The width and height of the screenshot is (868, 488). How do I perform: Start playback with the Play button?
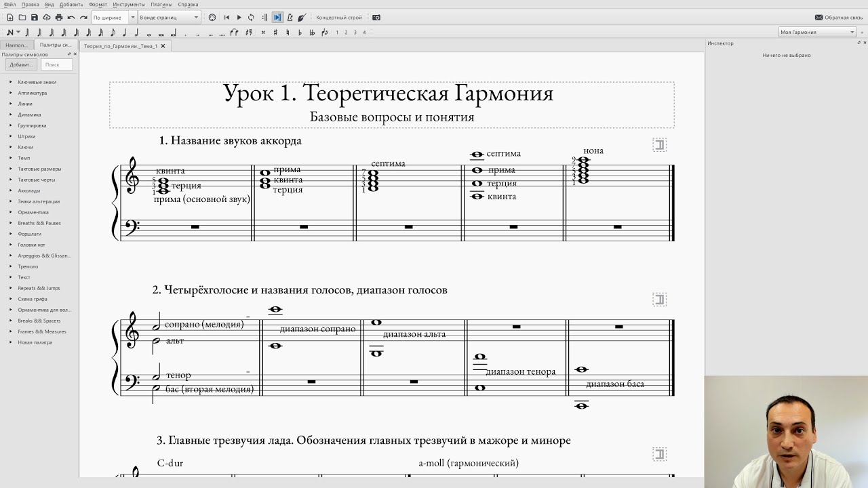pos(239,18)
